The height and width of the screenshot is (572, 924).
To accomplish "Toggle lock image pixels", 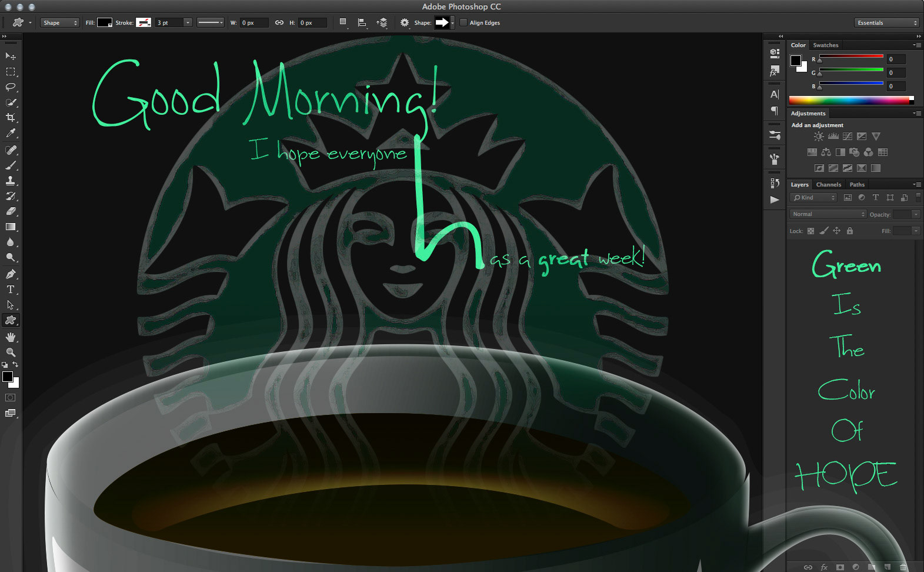I will (x=824, y=231).
